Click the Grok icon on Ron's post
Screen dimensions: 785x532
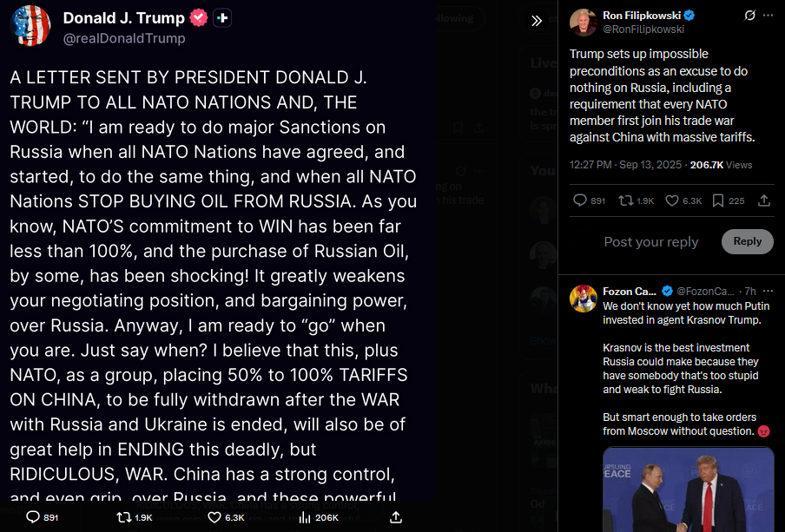click(749, 16)
